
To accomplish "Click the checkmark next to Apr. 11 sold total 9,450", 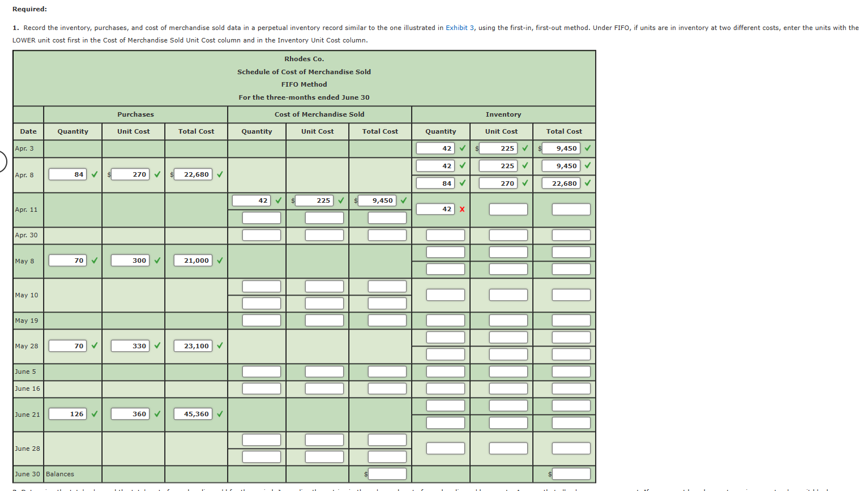I will click(404, 200).
